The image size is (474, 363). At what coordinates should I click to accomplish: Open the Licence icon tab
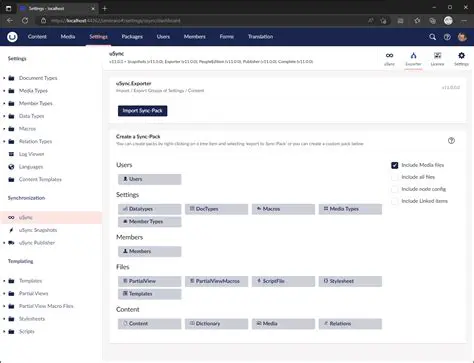coord(437,58)
